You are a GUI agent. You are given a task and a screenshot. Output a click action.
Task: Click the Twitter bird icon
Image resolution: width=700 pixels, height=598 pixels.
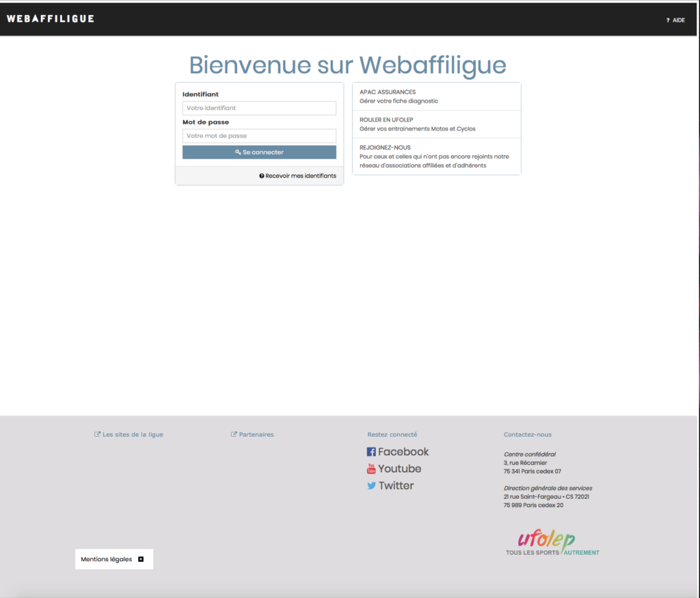[x=371, y=485]
